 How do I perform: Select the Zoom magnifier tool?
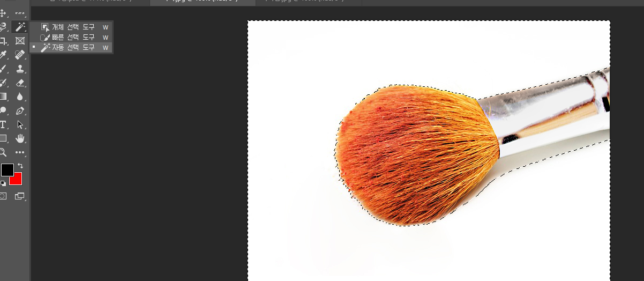[x=3, y=152]
